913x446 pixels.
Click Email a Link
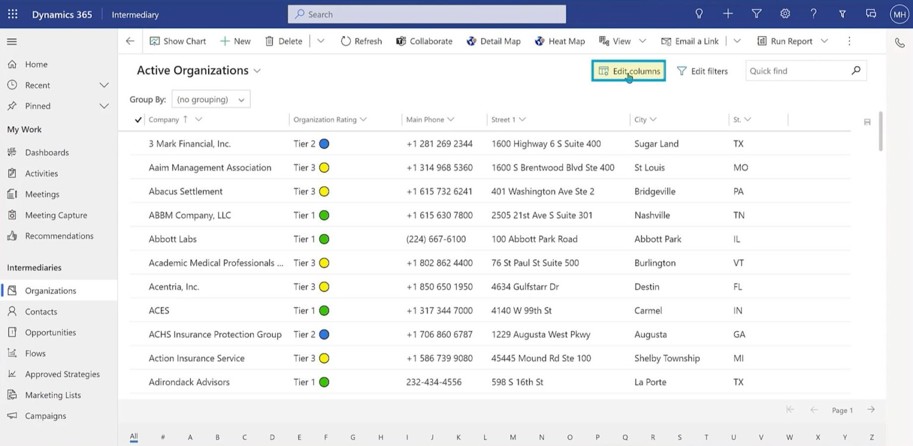[690, 41]
